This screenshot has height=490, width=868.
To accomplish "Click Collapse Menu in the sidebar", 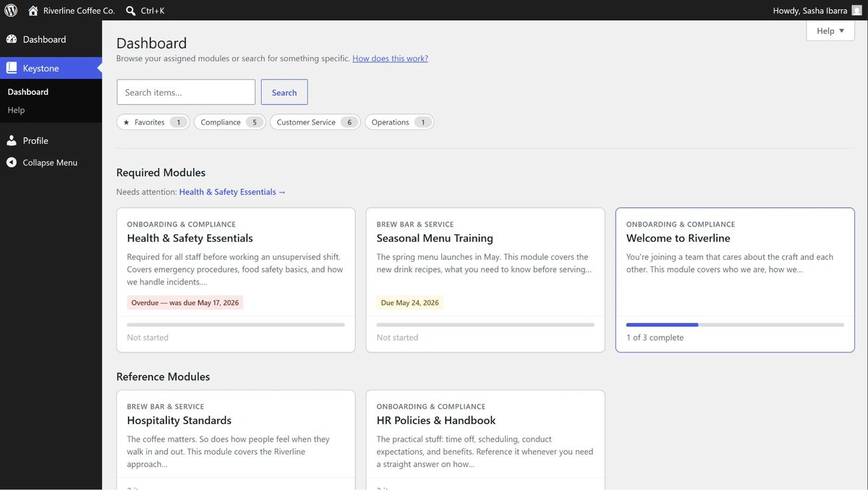I will pyautogui.click(x=51, y=163).
